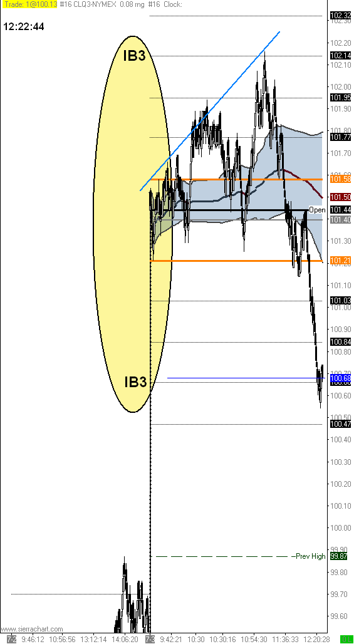Click the 102.32 price level label
Screen dimensions: 354x644
[340, 16]
